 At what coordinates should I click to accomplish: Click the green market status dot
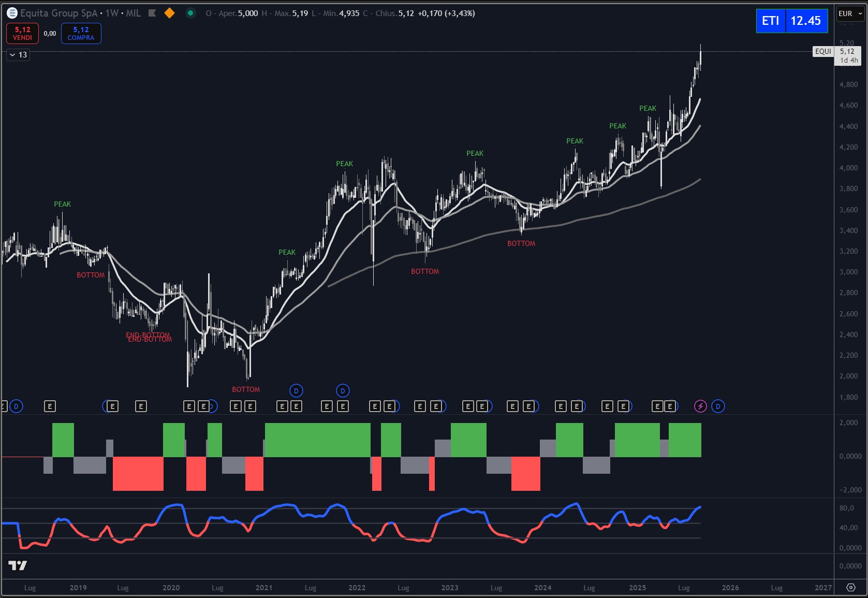(x=190, y=13)
